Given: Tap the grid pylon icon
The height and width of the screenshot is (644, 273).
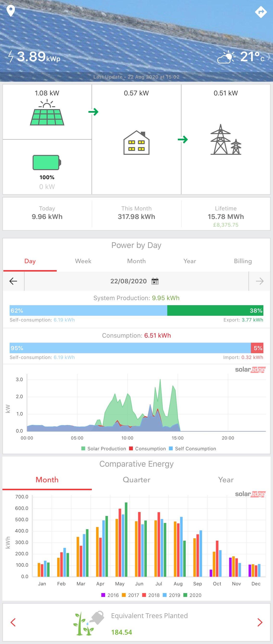Looking at the screenshot, I should (226, 140).
